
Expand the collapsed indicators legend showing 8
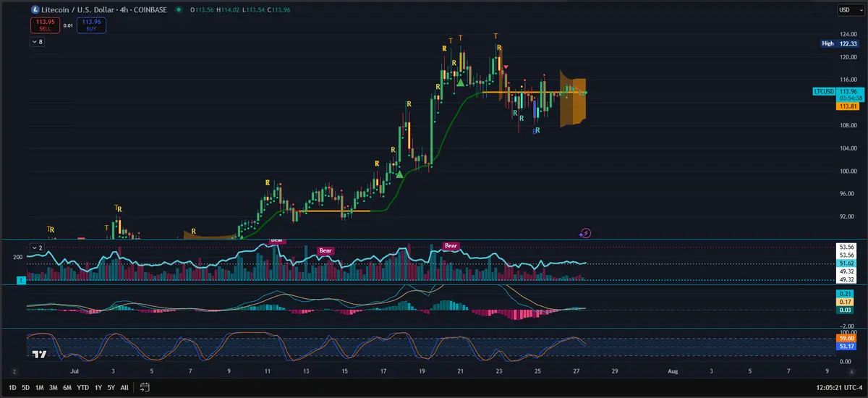38,42
